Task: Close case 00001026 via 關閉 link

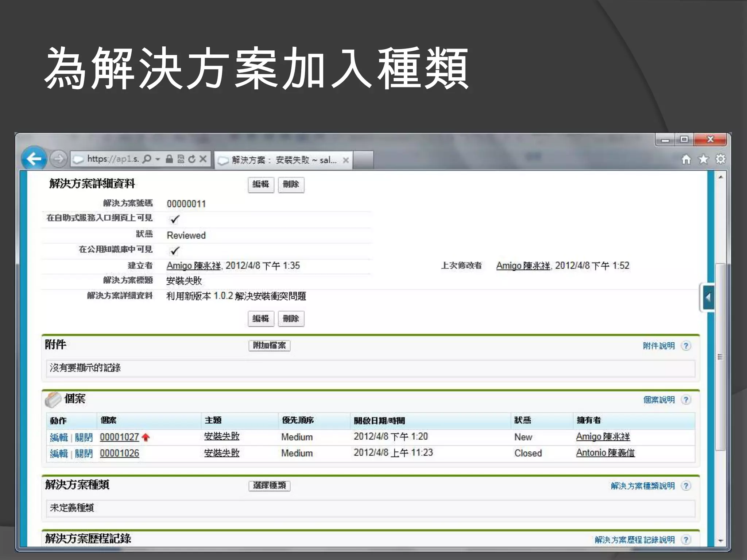Action: click(x=84, y=454)
